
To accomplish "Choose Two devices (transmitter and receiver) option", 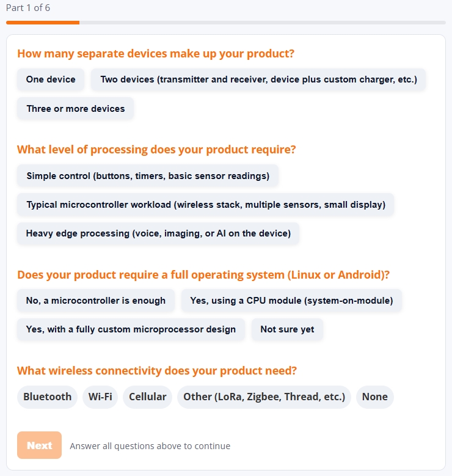I will click(258, 79).
